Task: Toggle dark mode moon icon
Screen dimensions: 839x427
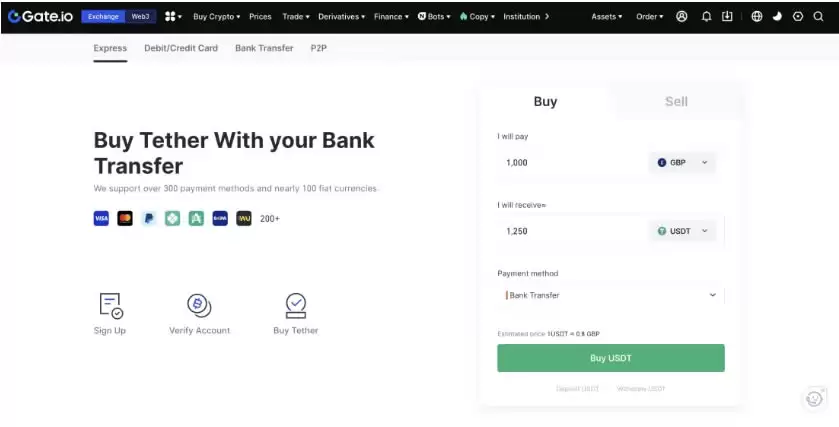Action: (777, 16)
